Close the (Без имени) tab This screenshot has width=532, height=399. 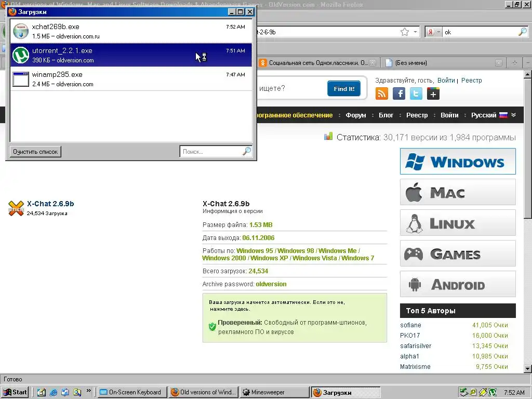click(x=498, y=63)
